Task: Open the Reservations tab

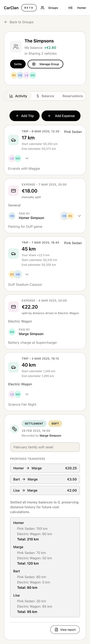Action: point(73,96)
